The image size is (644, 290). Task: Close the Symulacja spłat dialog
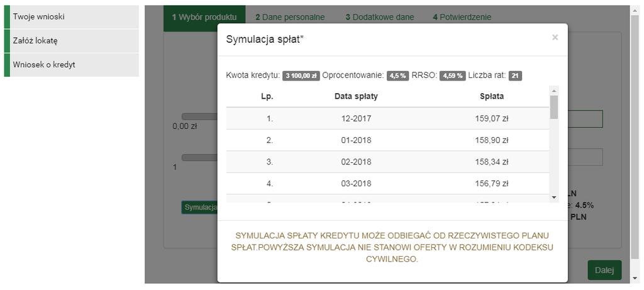pyautogui.click(x=555, y=38)
